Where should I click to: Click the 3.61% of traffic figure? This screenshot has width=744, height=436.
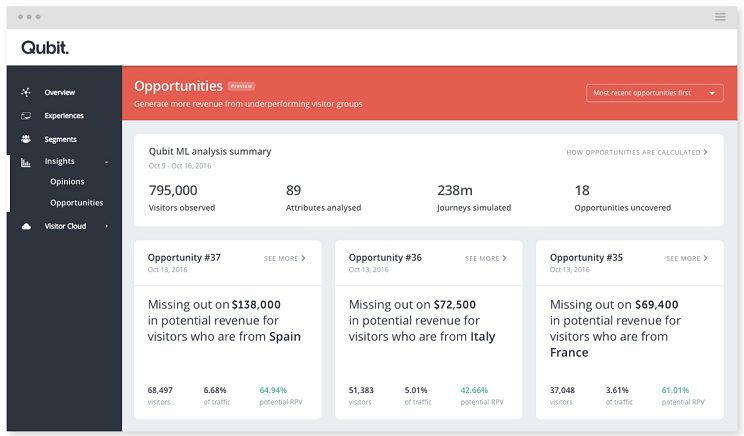tap(617, 390)
